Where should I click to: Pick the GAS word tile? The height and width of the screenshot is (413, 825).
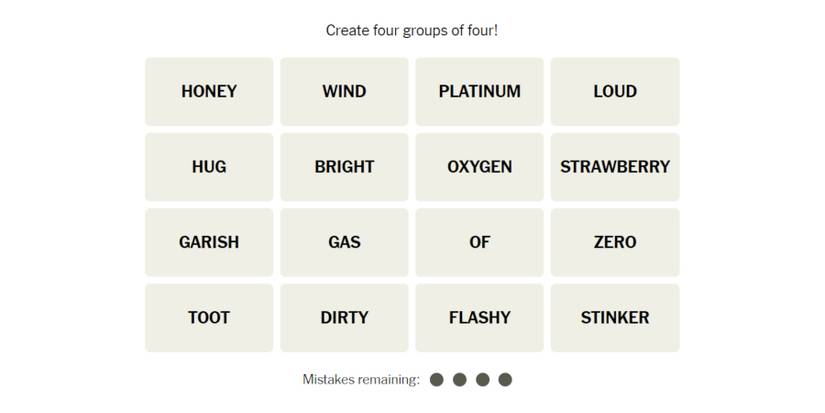pos(344,242)
